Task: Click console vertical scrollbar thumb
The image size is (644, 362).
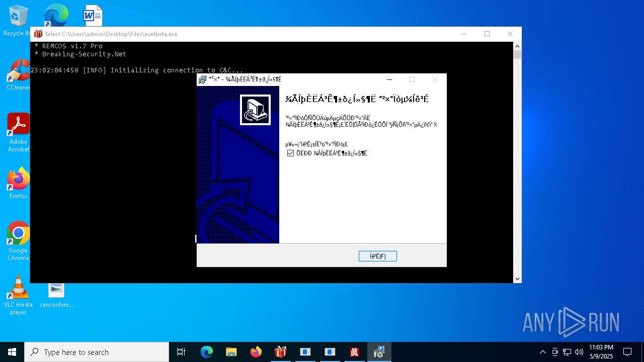Action: [x=517, y=55]
